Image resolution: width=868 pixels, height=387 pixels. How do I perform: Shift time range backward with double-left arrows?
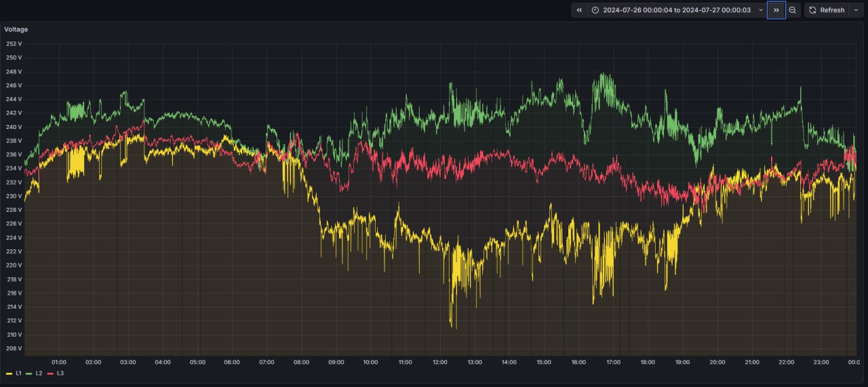pyautogui.click(x=579, y=10)
